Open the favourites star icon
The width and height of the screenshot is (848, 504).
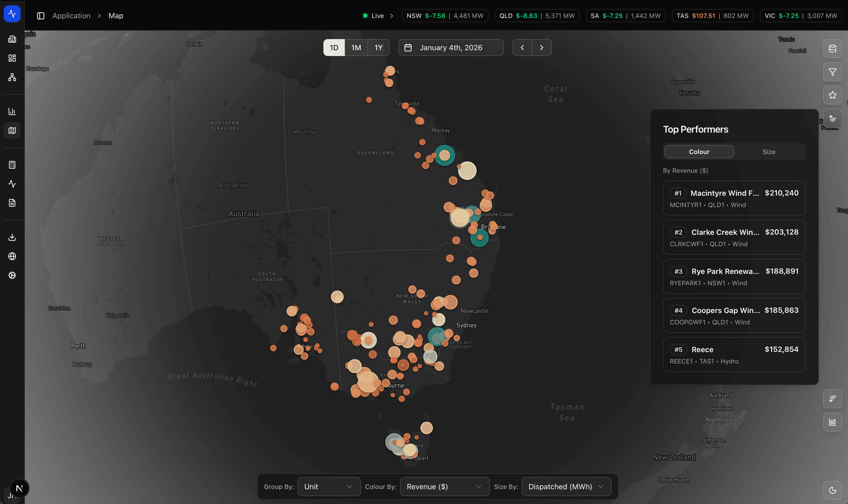click(832, 95)
